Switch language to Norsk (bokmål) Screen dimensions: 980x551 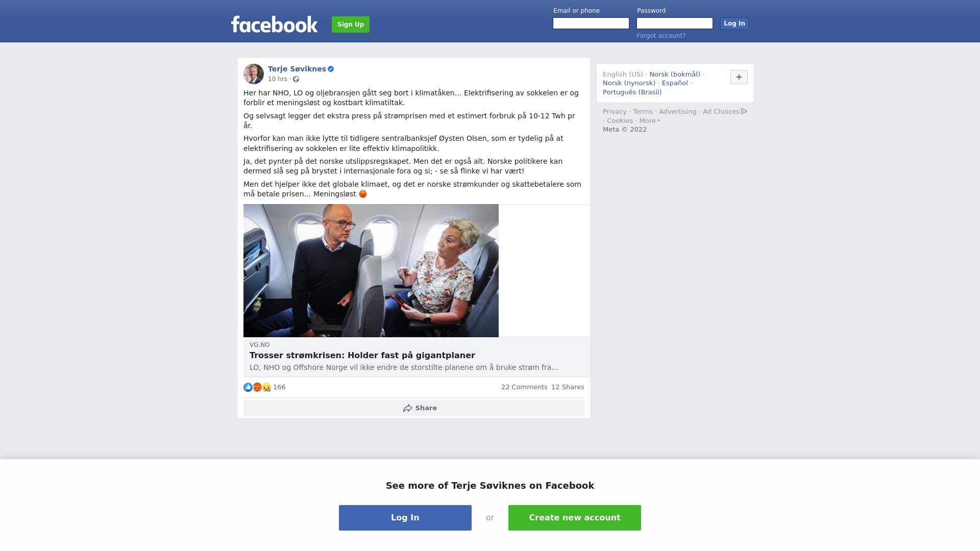coord(675,74)
